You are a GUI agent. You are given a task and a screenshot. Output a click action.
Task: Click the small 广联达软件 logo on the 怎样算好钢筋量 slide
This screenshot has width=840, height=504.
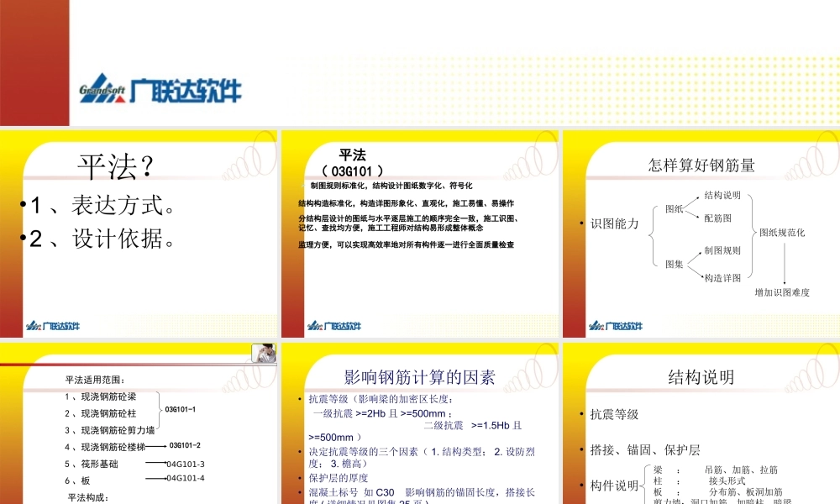(616, 326)
